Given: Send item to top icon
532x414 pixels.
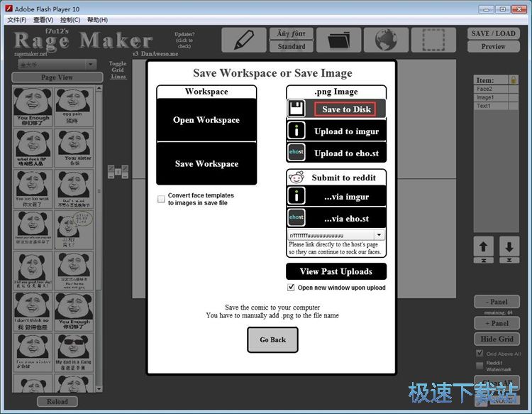Looking at the screenshot, I should (x=484, y=260).
